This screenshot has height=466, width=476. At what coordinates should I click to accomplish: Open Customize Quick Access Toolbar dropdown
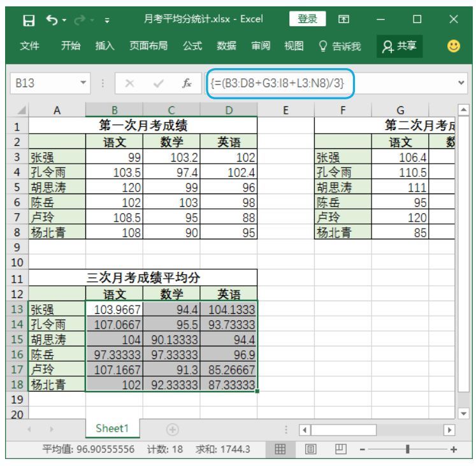107,20
